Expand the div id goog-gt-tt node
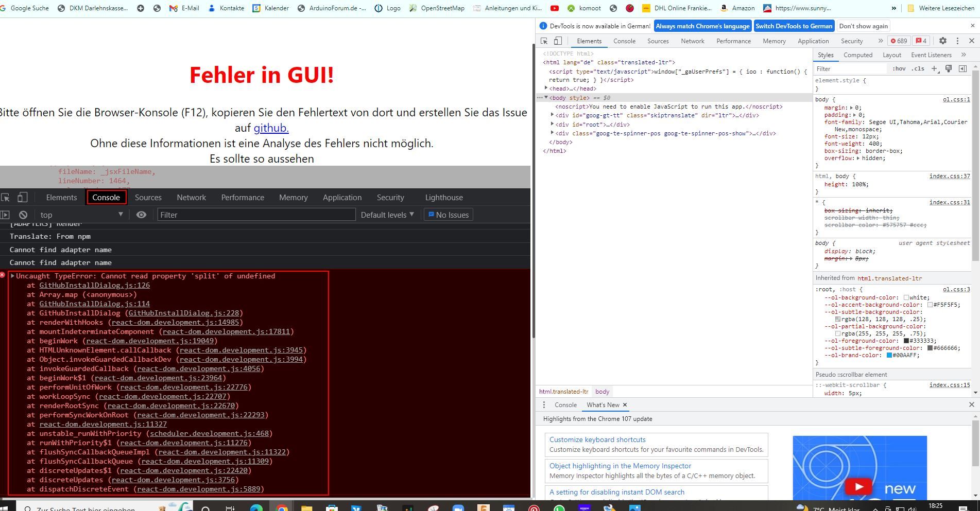 click(x=552, y=115)
